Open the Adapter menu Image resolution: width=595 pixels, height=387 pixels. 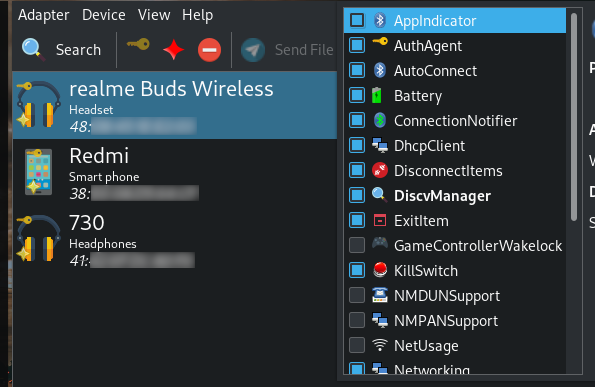click(44, 16)
